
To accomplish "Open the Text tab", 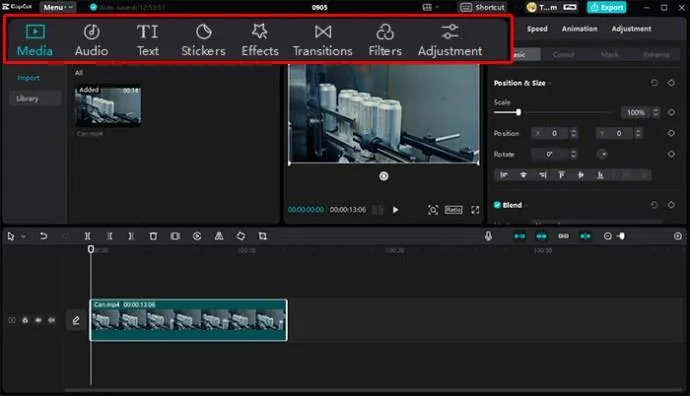I will [147, 40].
